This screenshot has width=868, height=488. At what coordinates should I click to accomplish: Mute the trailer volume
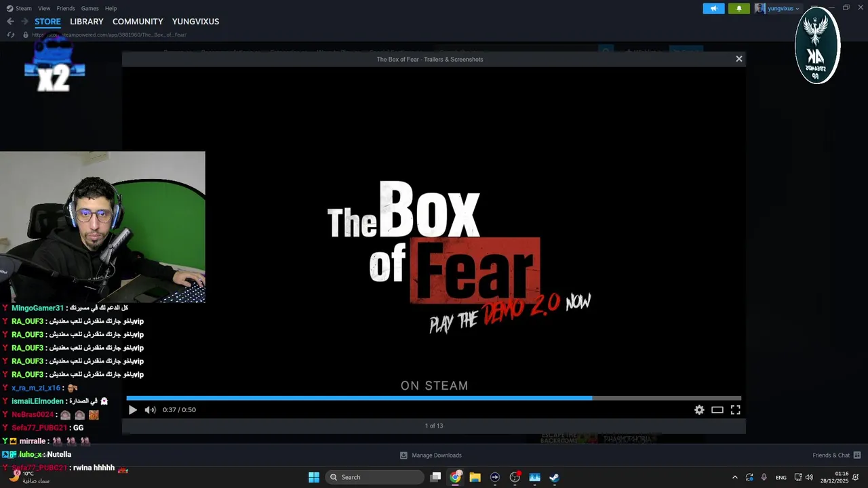pos(150,410)
